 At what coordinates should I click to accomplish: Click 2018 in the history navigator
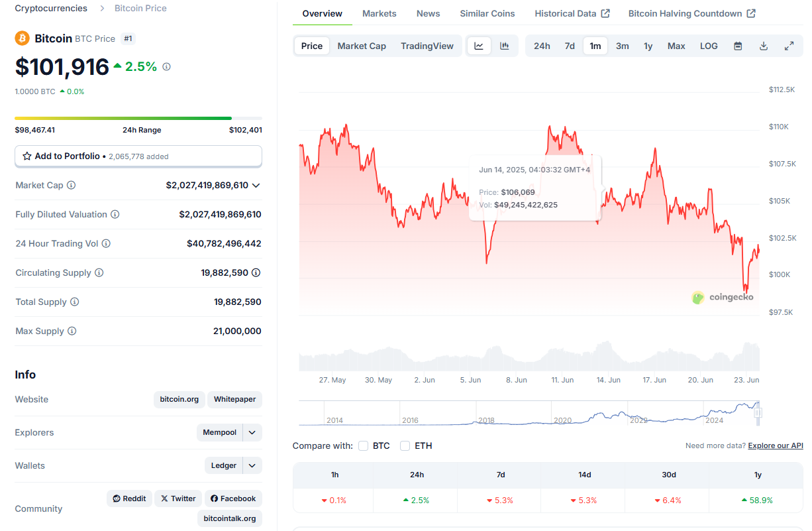pyautogui.click(x=486, y=420)
